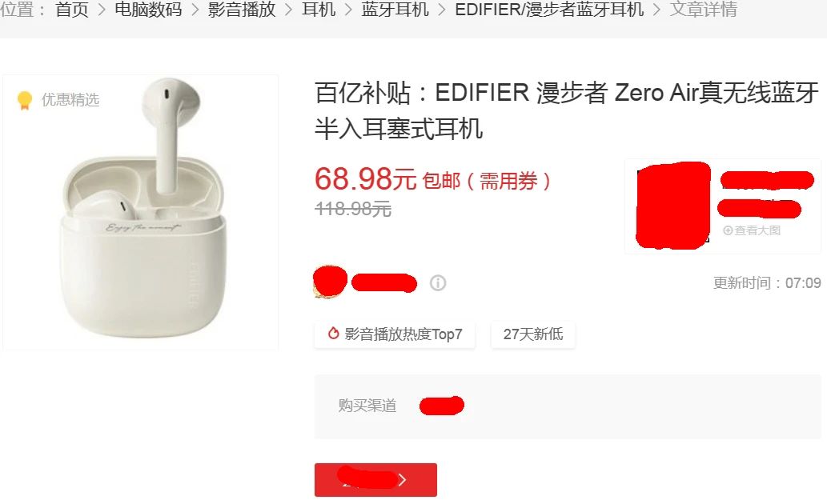Viewport: 827px width, 504px height.
Task: Click 影音播放热度Top7 tag
Action: (395, 334)
